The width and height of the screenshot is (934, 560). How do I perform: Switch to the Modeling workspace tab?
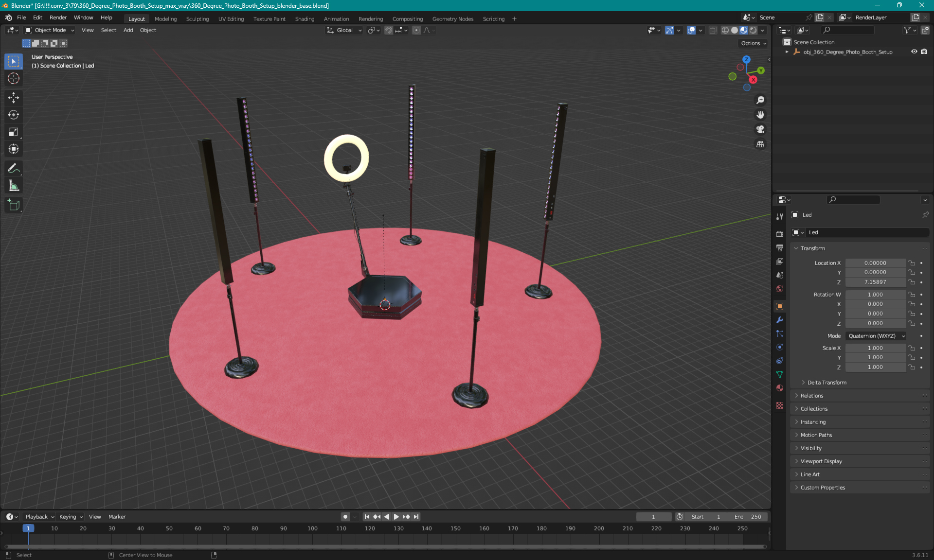(x=165, y=19)
